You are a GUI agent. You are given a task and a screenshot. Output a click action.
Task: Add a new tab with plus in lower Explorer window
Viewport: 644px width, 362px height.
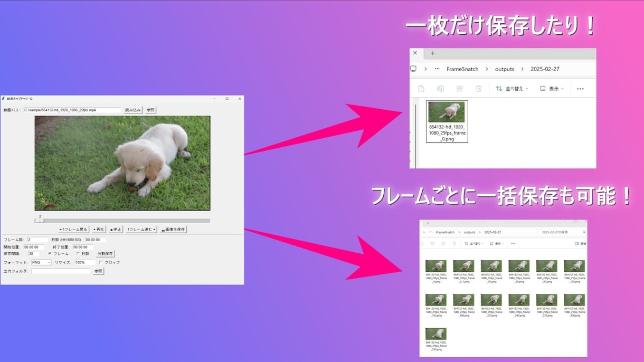428,223
